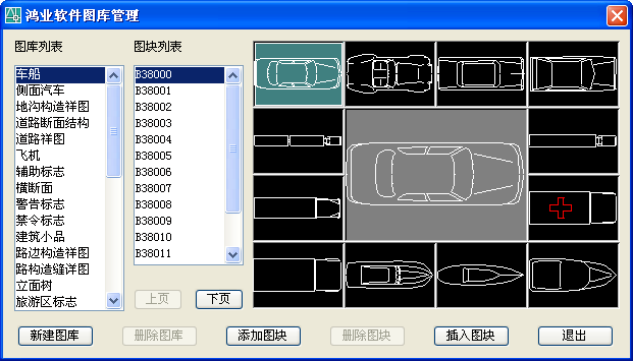Select the speedboat thumbnail with cabin detail
This screenshot has width=633, height=362.
pyautogui.click(x=390, y=275)
